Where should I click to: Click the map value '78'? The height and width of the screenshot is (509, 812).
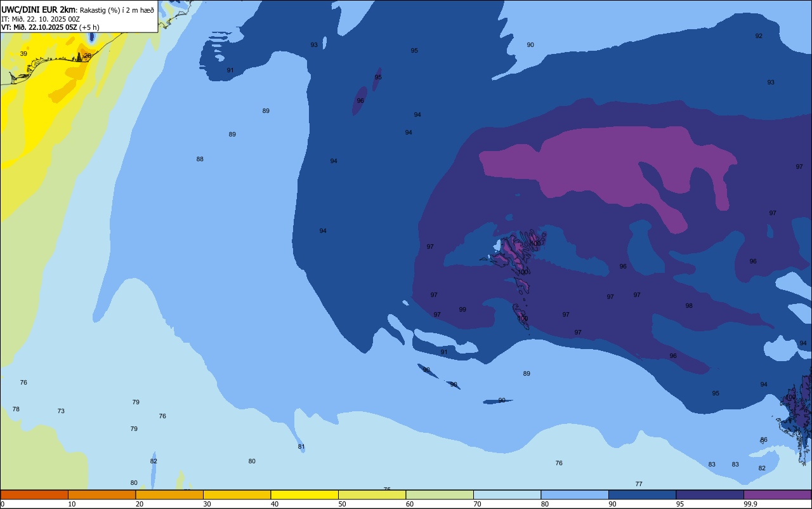point(16,409)
